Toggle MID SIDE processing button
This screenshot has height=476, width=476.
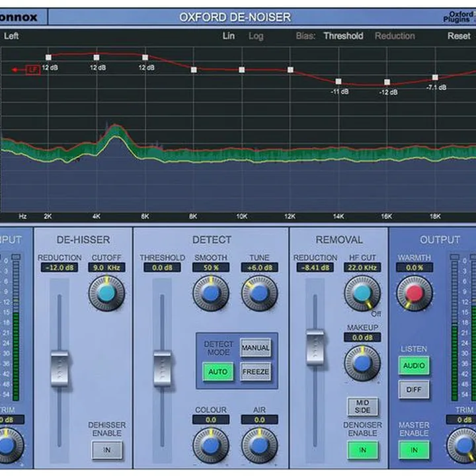pyautogui.click(x=363, y=407)
